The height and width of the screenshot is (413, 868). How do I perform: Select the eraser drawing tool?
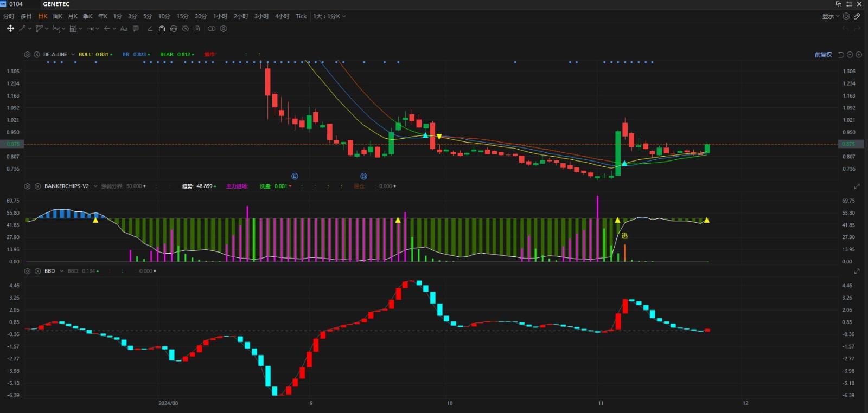point(150,29)
